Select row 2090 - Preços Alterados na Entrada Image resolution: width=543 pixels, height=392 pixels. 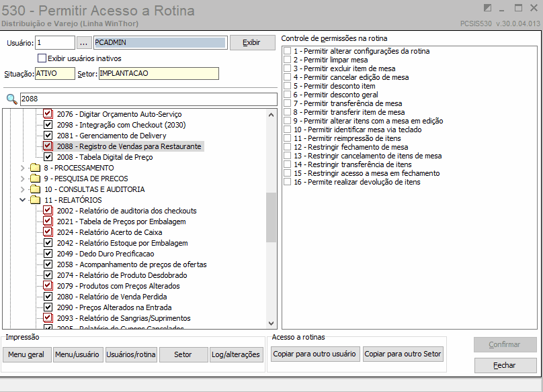tap(114, 307)
